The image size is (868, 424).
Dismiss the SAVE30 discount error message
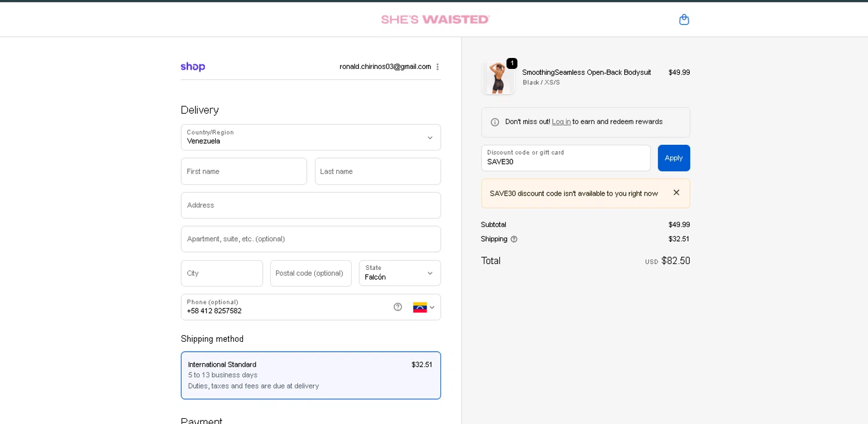tap(676, 192)
